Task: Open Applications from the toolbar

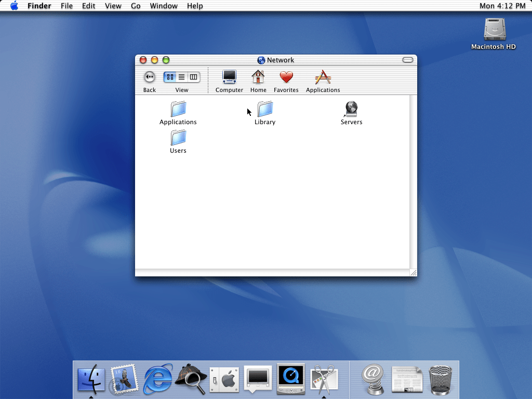Action: tap(323, 77)
